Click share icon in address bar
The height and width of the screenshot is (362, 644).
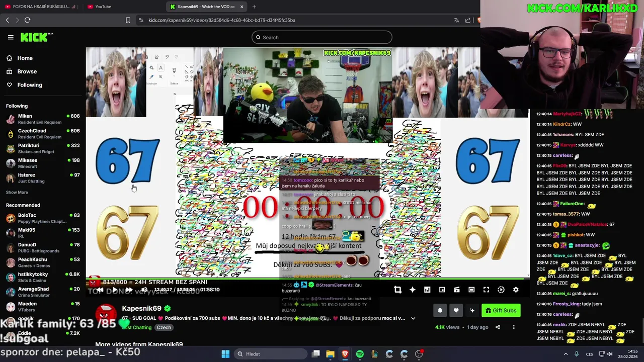pyautogui.click(x=468, y=20)
